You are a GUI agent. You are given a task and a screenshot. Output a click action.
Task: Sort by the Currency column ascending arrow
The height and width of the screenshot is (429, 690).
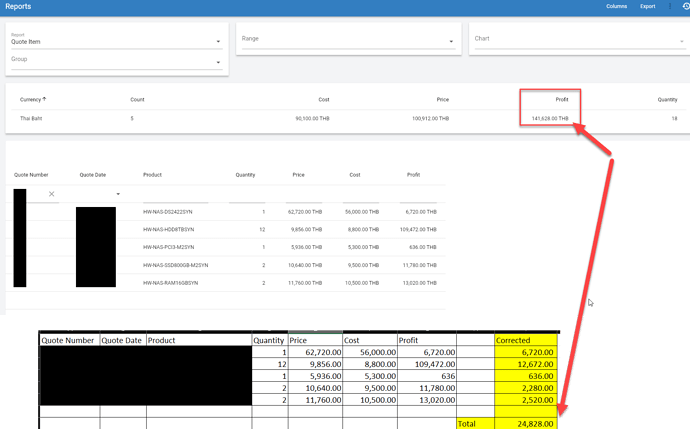click(x=44, y=99)
